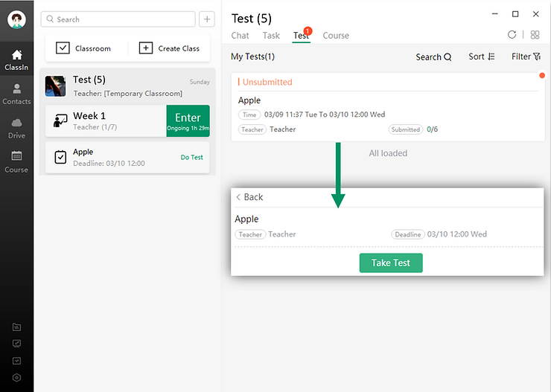The width and height of the screenshot is (551, 392).
Task: Switch to the Chat tab
Action: coord(240,36)
